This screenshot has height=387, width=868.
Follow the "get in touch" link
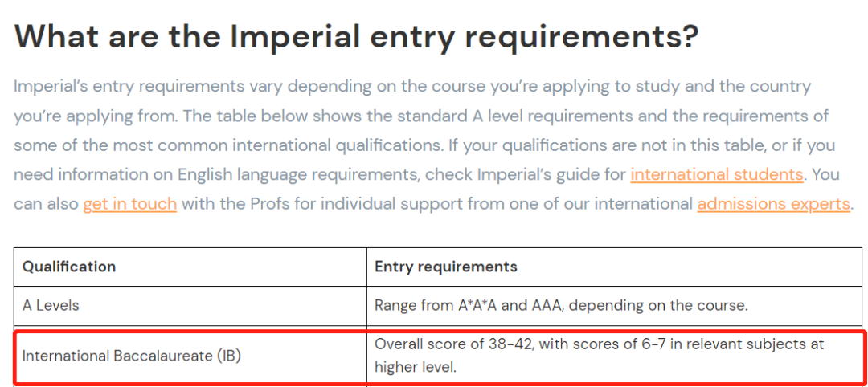pos(129,204)
